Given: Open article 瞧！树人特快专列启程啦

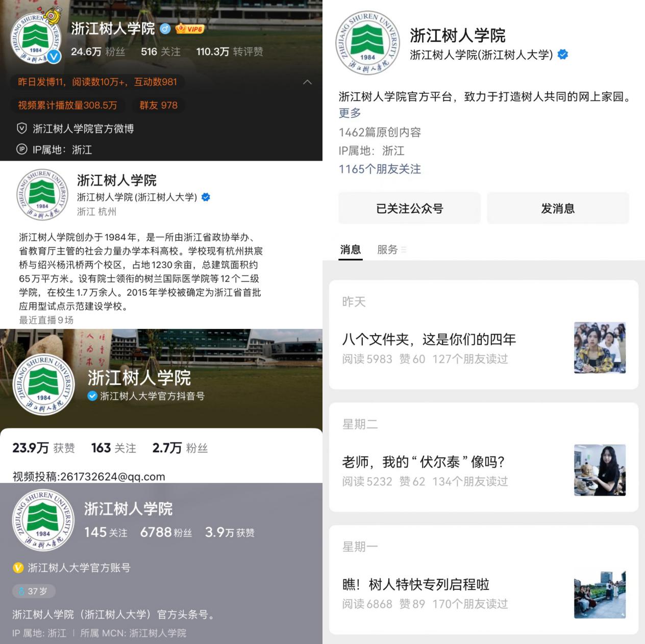Looking at the screenshot, I should click(416, 584).
